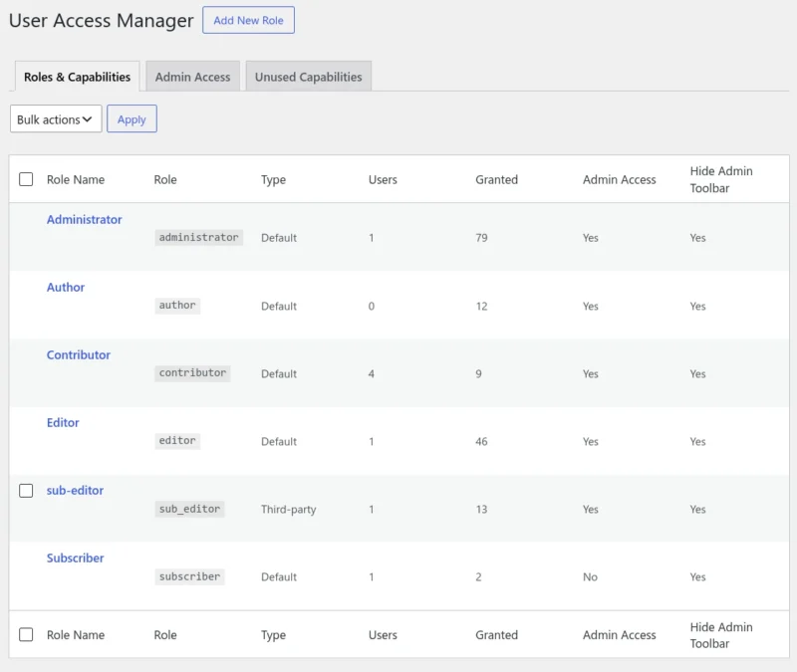Click the 'Type' column header at top

point(273,180)
